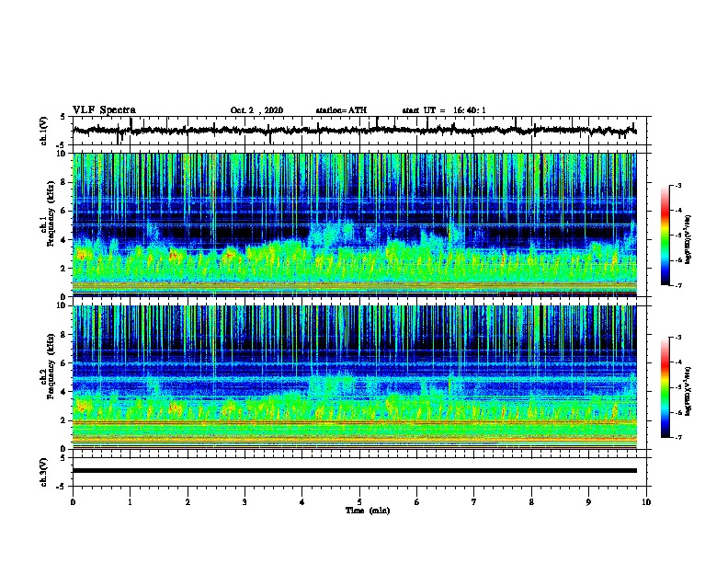Click the "-7" value on ch.2 colorbar
Viewport: 728px width, 563px height.
(x=677, y=437)
